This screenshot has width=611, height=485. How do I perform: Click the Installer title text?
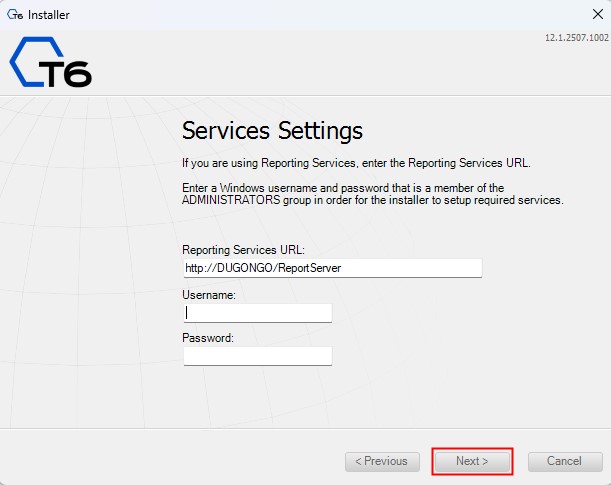tap(49, 15)
